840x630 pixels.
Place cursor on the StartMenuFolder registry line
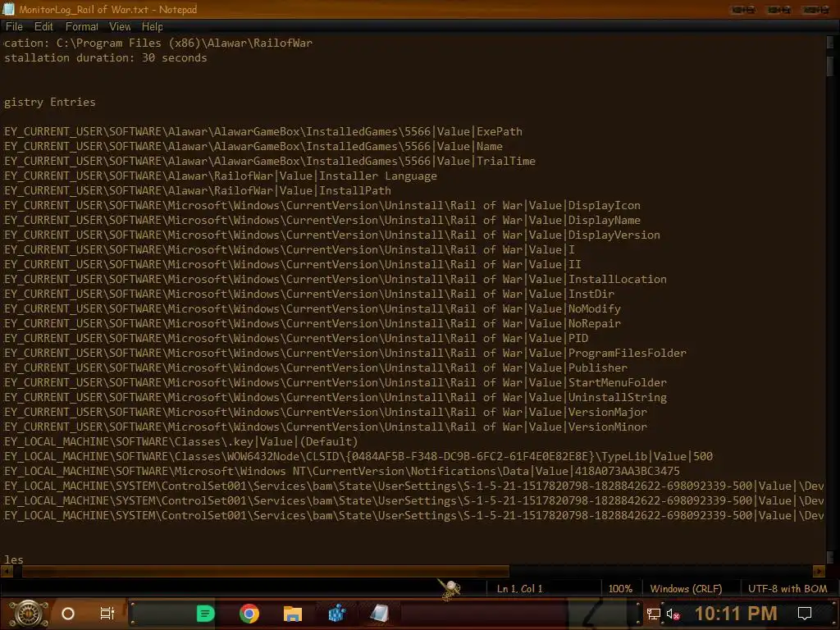pyautogui.click(x=336, y=382)
